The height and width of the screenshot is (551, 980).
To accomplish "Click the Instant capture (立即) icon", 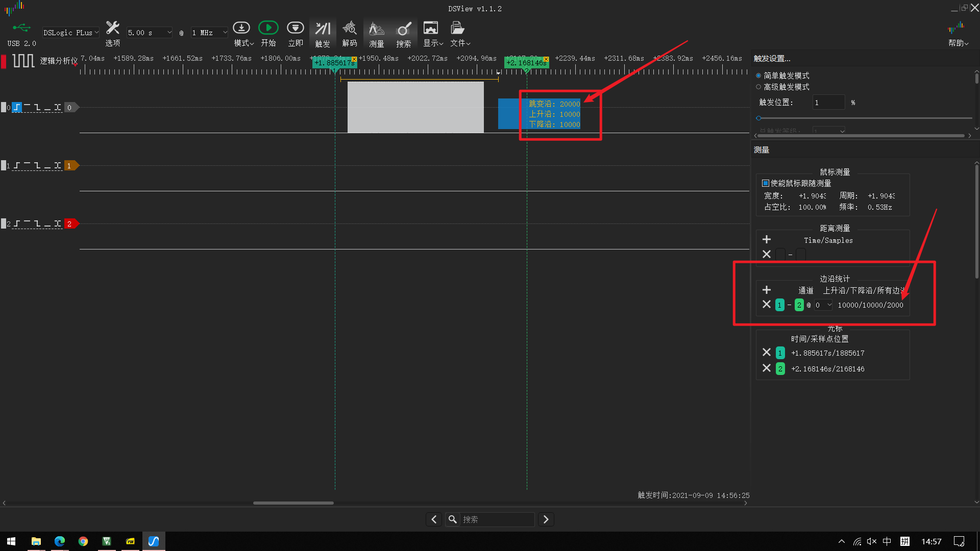I will point(295,29).
